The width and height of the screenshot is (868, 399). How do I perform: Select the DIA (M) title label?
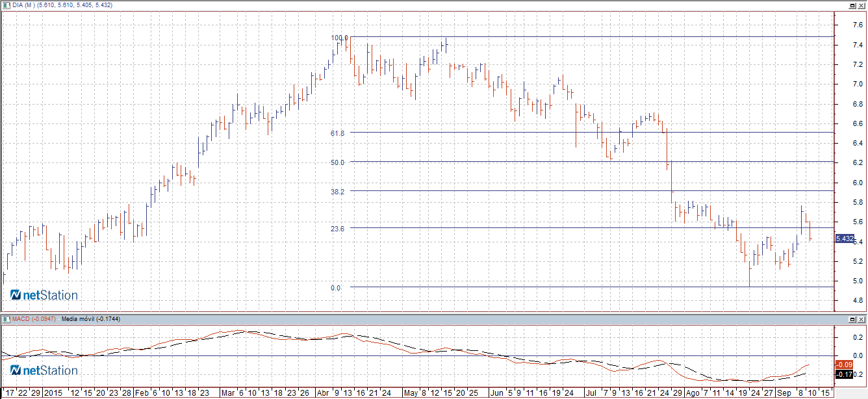click(23, 5)
